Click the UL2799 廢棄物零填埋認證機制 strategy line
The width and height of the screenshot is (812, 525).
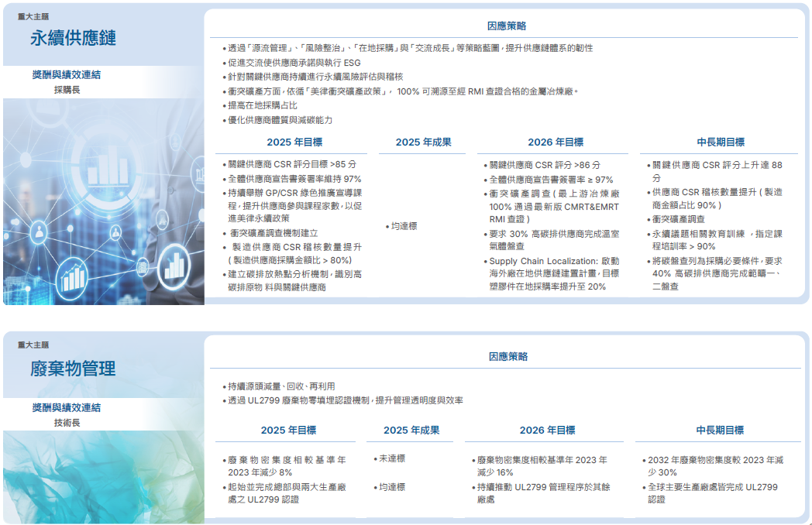coord(342,400)
